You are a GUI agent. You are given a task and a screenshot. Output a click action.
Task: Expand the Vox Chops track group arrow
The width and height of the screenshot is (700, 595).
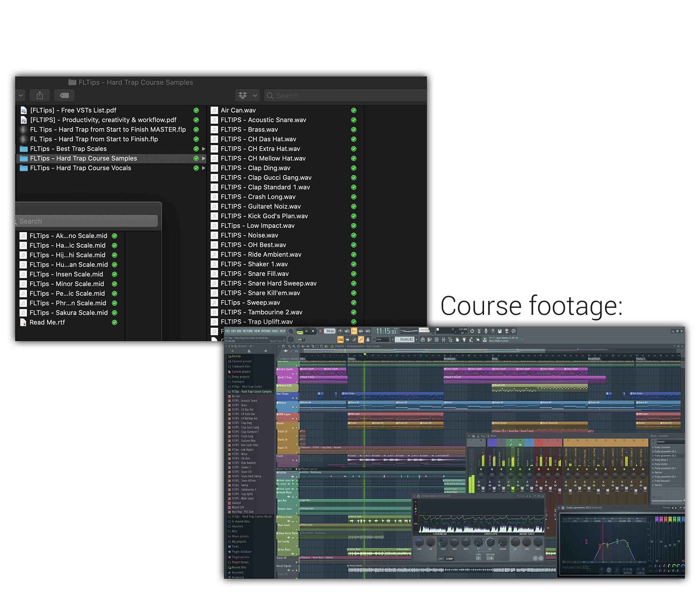tap(293, 398)
